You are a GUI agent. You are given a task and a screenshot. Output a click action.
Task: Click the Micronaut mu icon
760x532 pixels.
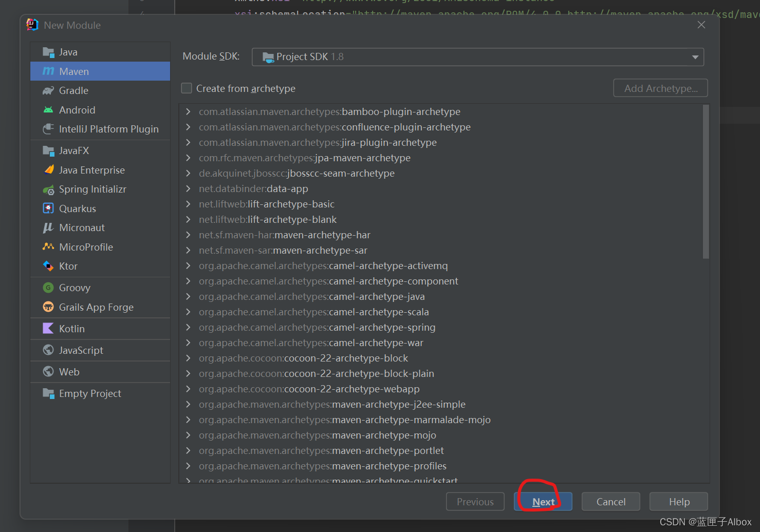click(x=48, y=227)
